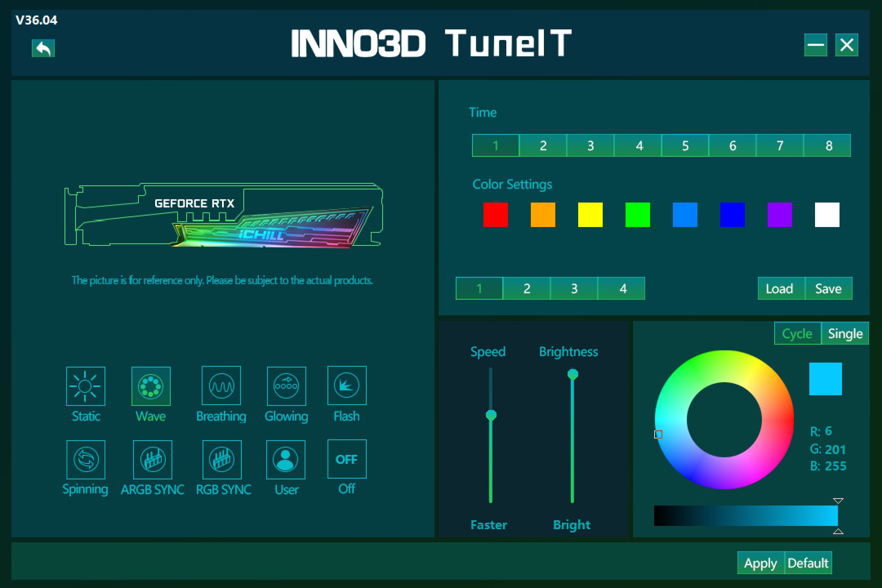882x588 pixels.
Task: Switch to Cycle color mode
Action: 797,334
